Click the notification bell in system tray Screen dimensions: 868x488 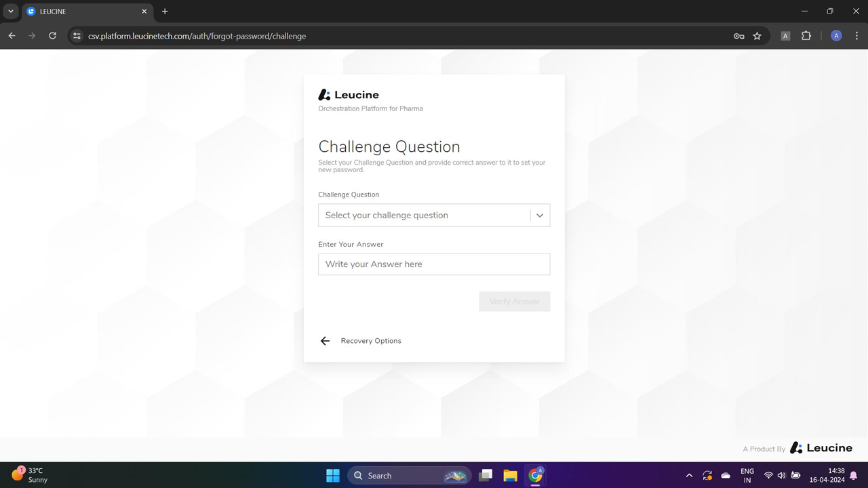(853, 475)
